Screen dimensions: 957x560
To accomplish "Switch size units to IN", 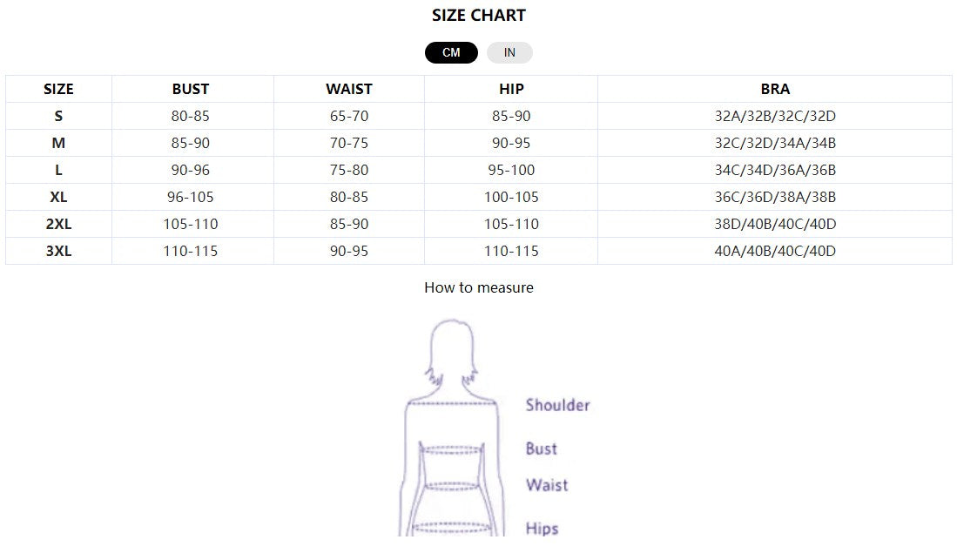I will pyautogui.click(x=509, y=52).
